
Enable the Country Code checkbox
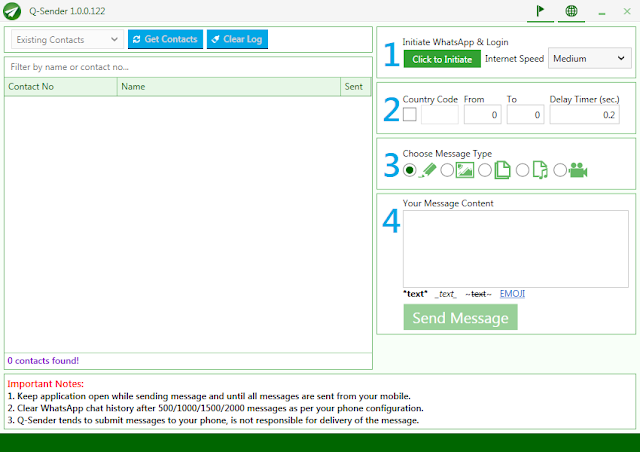(x=410, y=114)
